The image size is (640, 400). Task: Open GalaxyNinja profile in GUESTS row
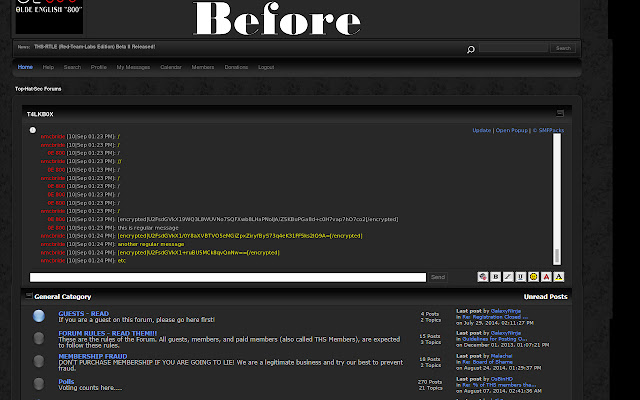(x=506, y=311)
